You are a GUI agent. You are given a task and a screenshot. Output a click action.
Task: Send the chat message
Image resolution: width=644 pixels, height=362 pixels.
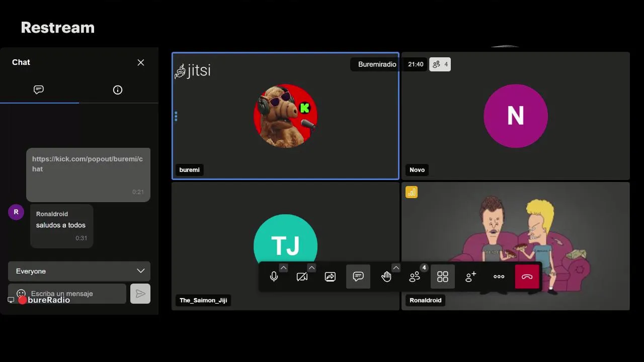(140, 294)
